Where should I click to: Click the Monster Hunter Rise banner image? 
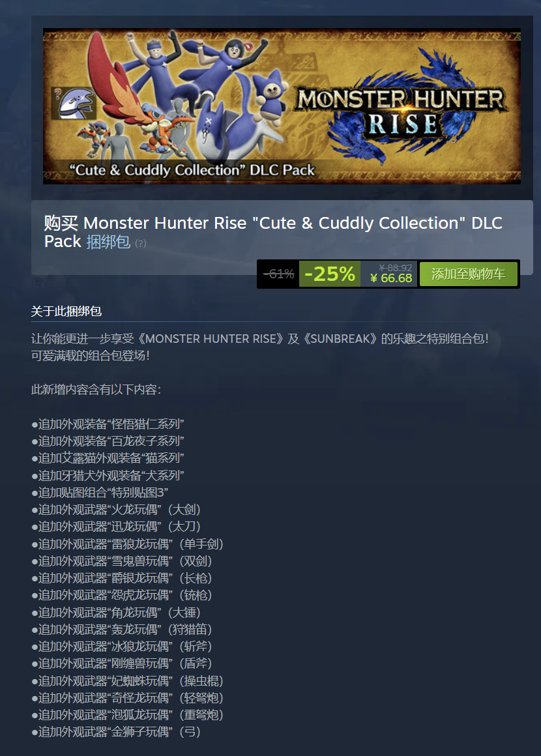coord(282,106)
